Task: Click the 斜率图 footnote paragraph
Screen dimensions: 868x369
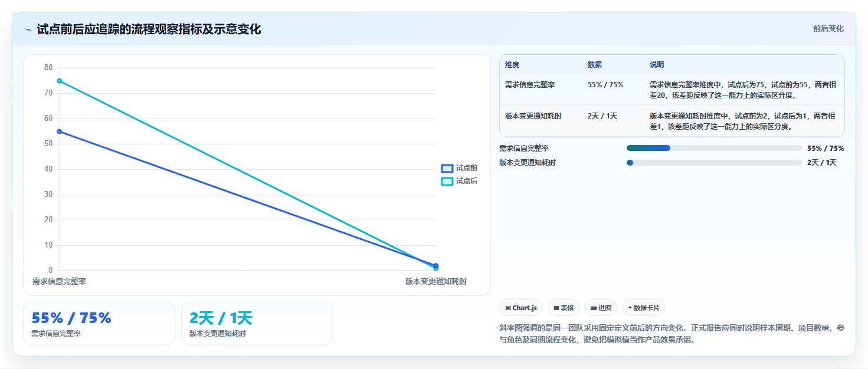Action: coord(672,334)
